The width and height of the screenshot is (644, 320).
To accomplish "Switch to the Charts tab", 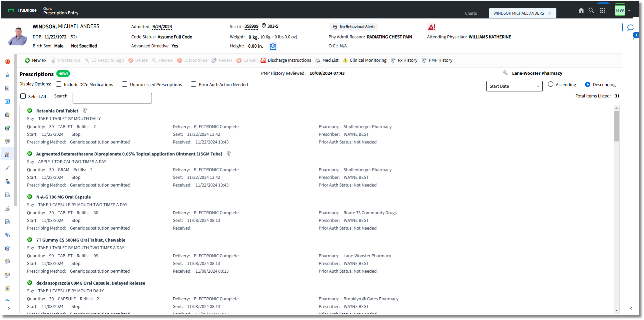I will pos(471,13).
